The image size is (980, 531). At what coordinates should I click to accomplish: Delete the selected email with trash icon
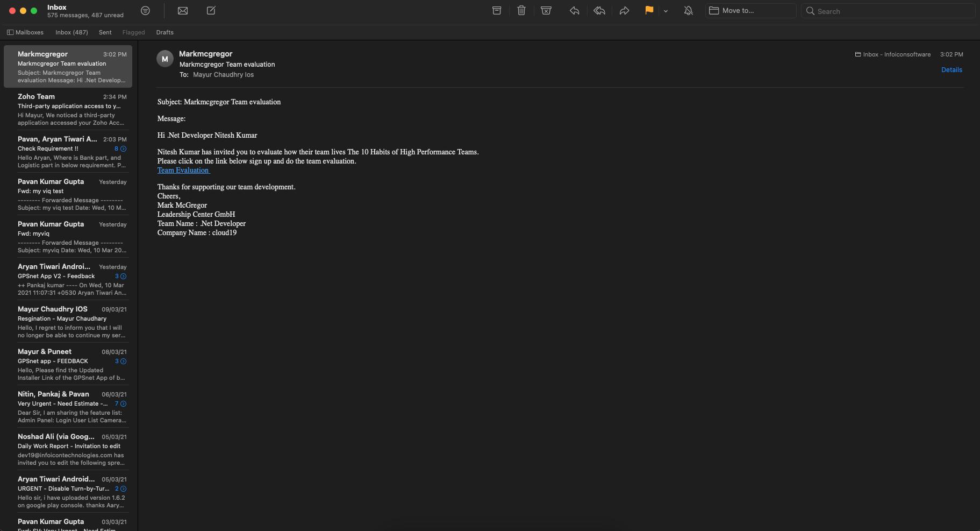[521, 11]
